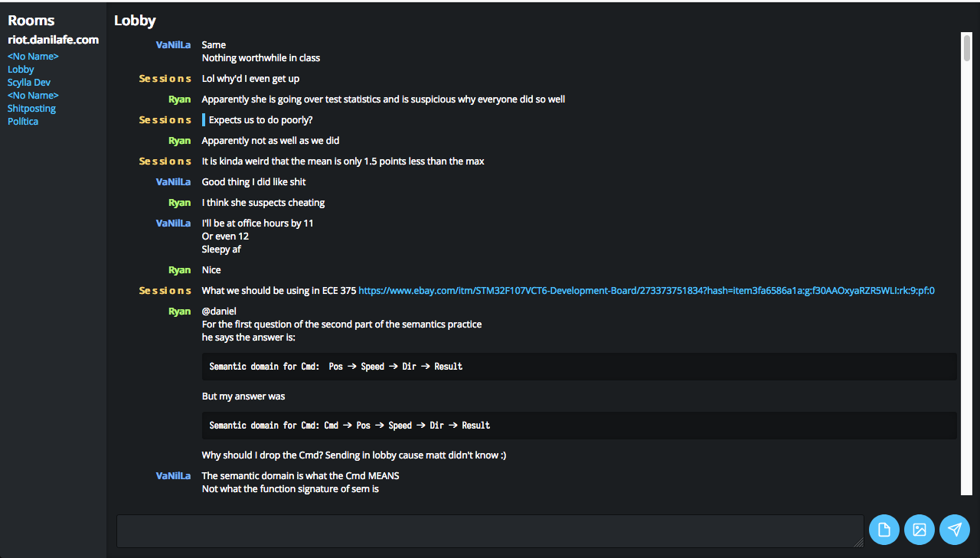
Task: Open the Lobby room
Action: click(21, 70)
